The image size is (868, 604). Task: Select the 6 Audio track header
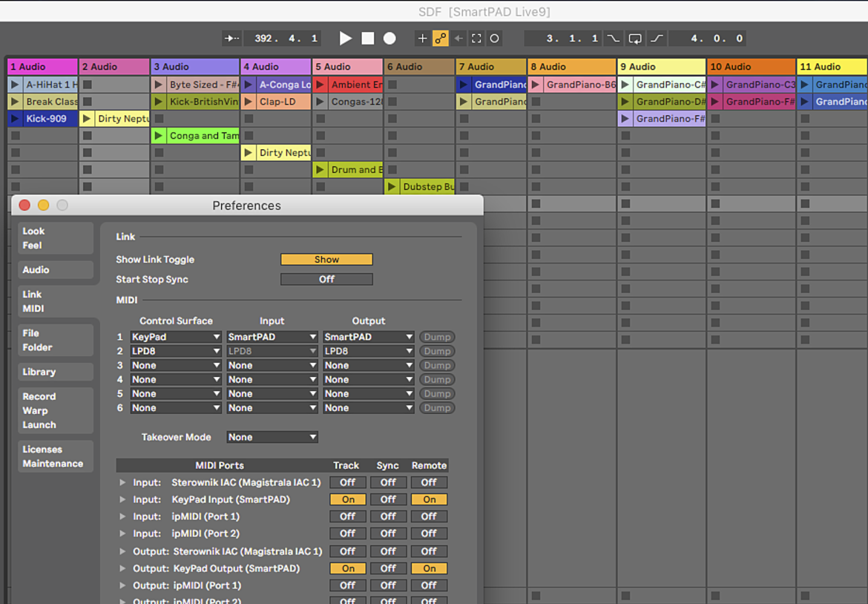click(419, 67)
